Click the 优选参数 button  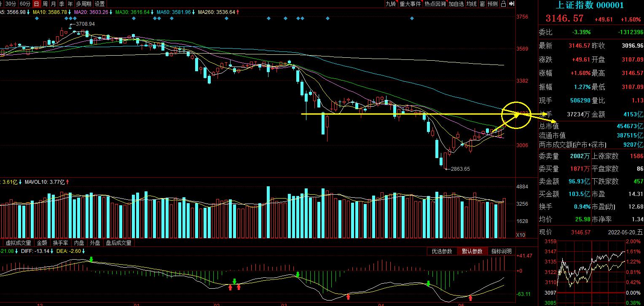pyautogui.click(x=442, y=251)
